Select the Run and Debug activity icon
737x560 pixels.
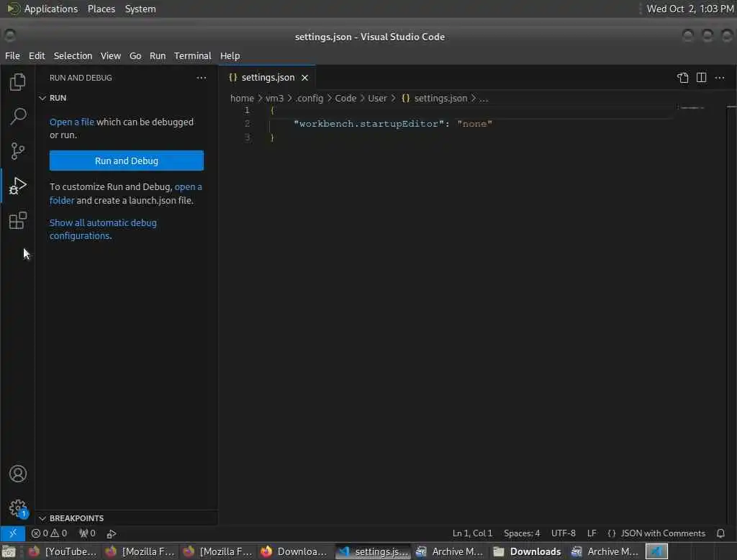[17, 186]
